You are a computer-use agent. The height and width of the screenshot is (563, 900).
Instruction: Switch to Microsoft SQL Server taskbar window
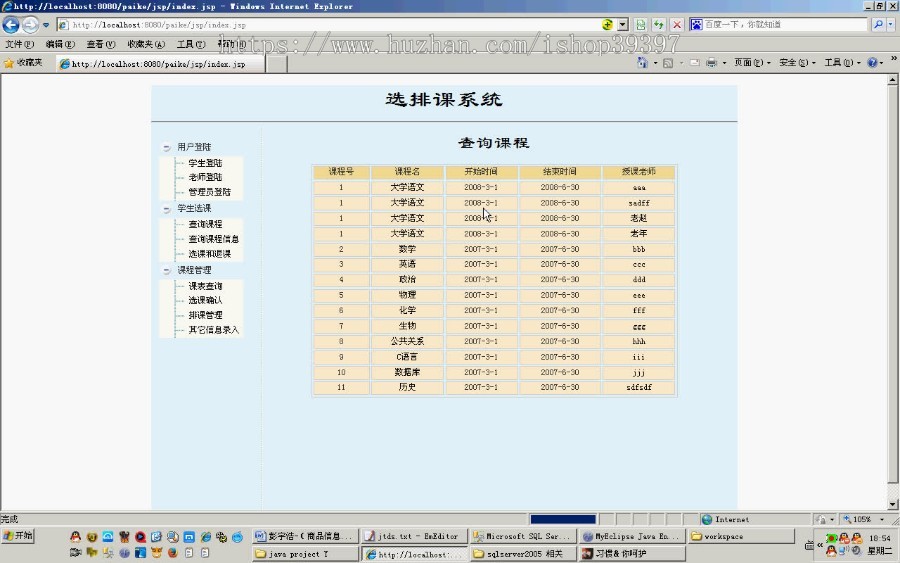coord(523,536)
